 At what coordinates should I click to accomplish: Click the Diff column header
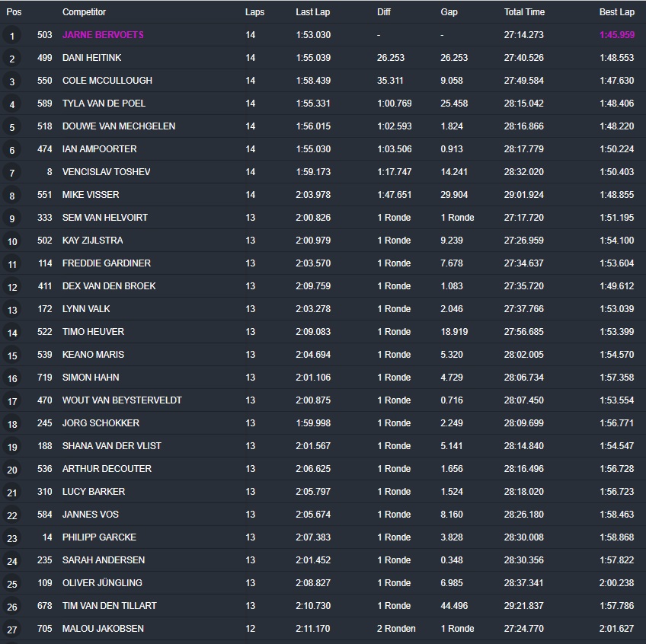[x=384, y=12]
